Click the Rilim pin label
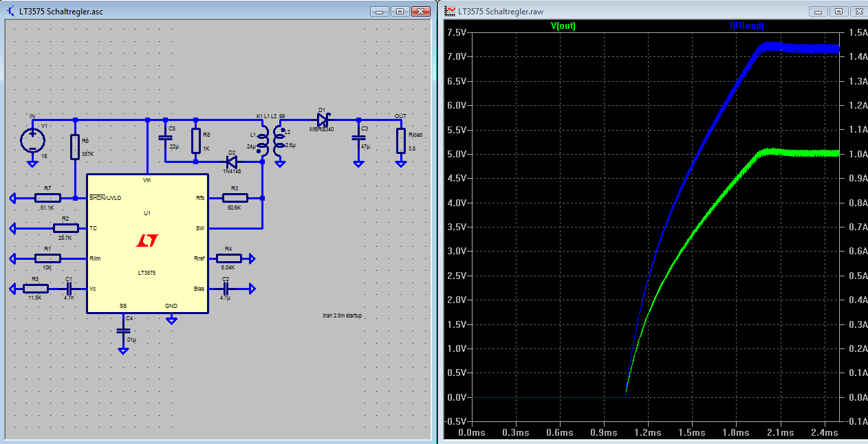The image size is (868, 444). pyautogui.click(x=96, y=258)
